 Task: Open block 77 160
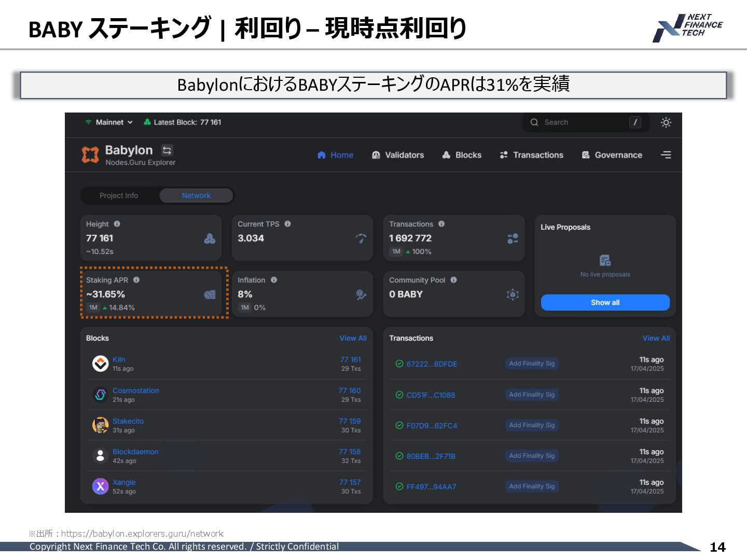350,390
